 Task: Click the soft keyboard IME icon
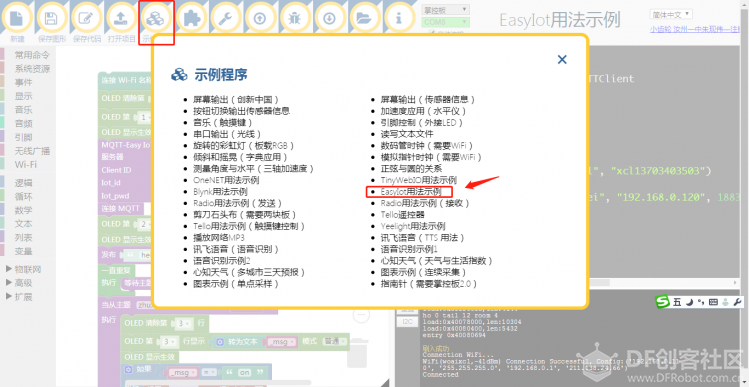click(x=714, y=302)
